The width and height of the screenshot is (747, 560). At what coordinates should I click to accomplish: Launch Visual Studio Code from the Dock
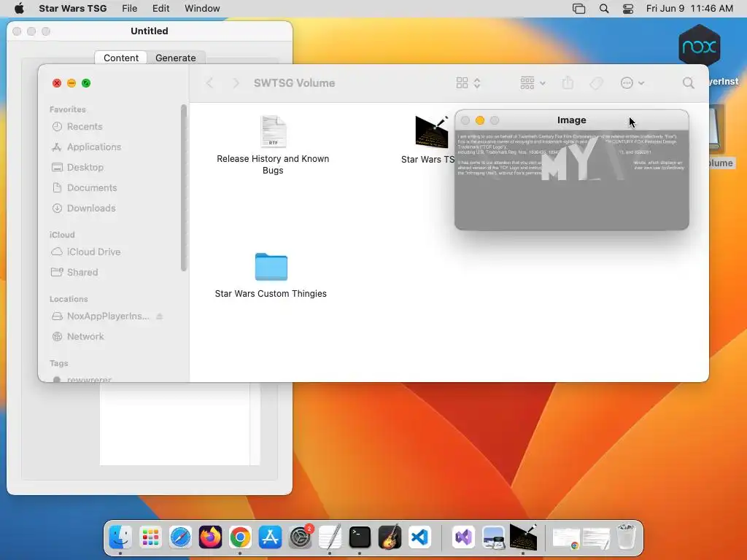click(x=419, y=537)
